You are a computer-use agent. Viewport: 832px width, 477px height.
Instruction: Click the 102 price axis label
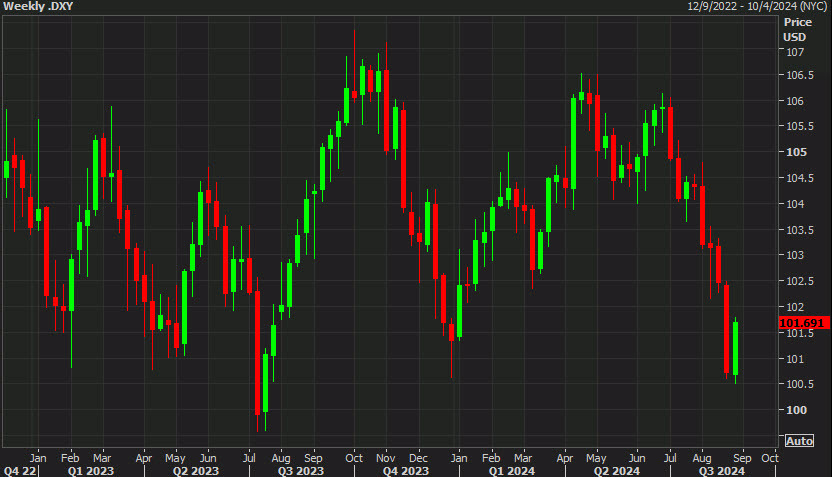(x=795, y=307)
